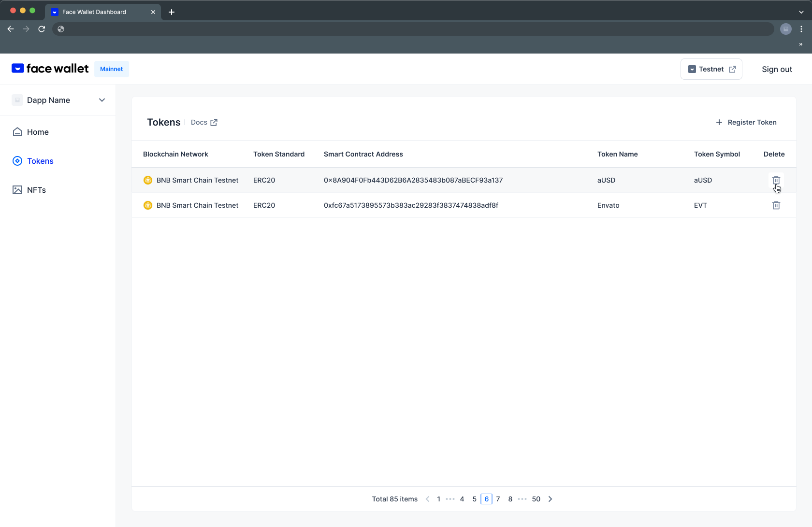This screenshot has width=812, height=527.
Task: Click the Mainnet badge
Action: pyautogui.click(x=112, y=69)
